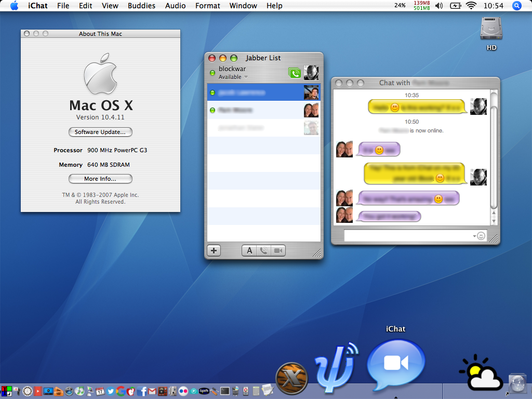Start audio chat from Jabber List bottom bar

(x=263, y=251)
